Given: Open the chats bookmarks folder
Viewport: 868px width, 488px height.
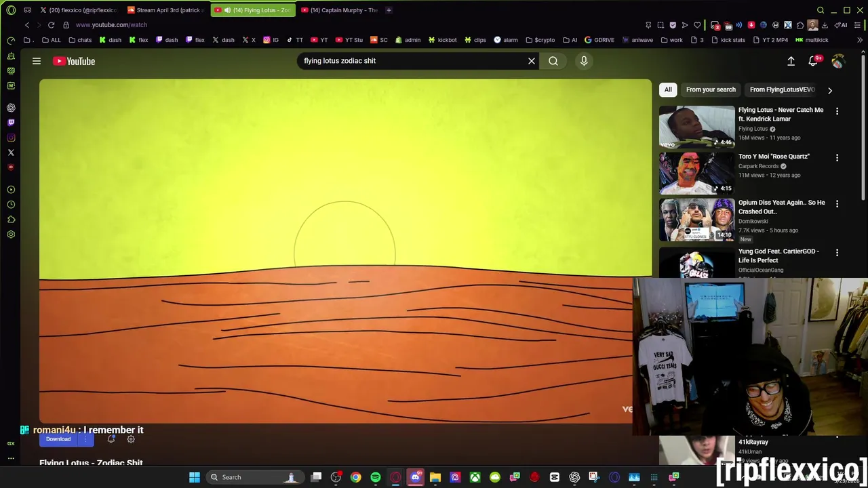Looking at the screenshot, I should point(80,40).
